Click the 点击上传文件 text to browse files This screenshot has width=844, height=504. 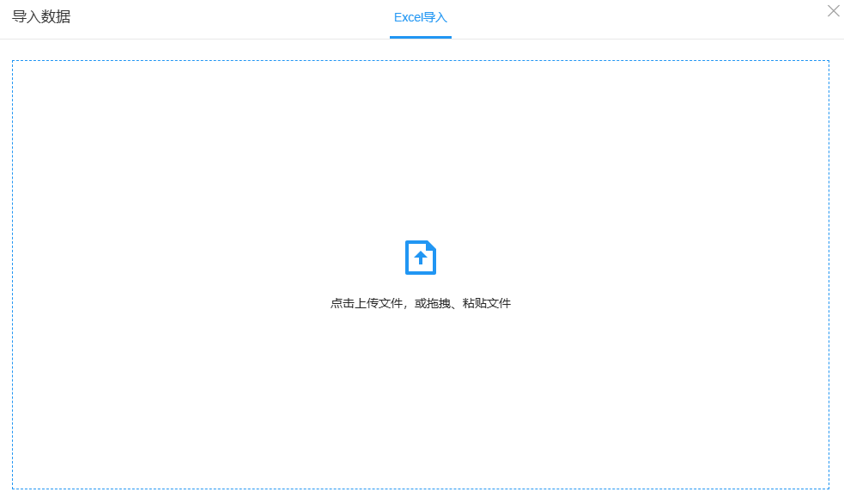click(361, 302)
